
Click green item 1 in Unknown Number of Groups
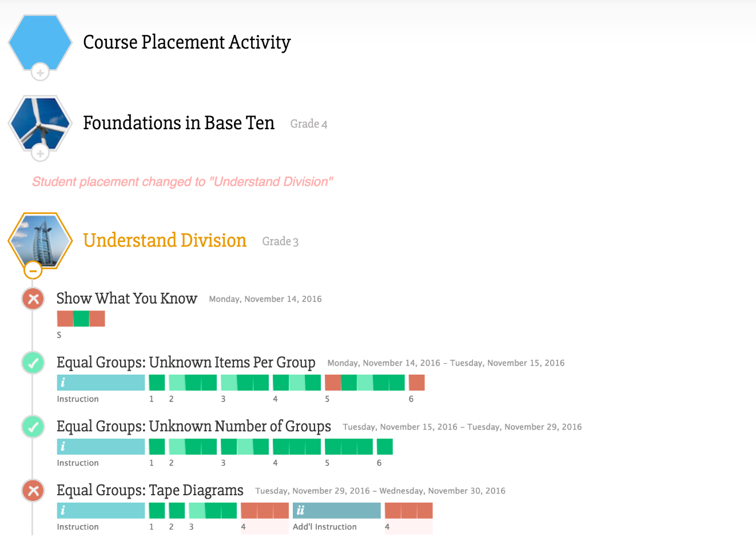[157, 447]
